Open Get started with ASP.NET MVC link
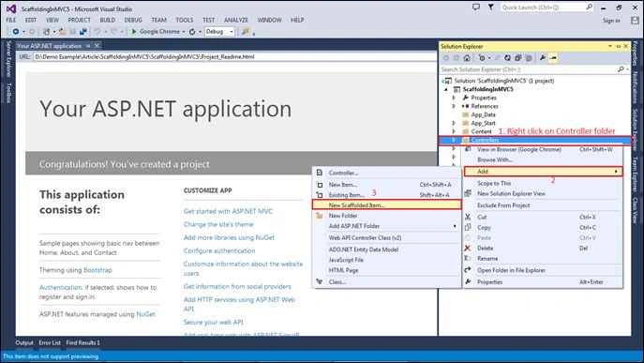644x363 pixels. tap(228, 211)
